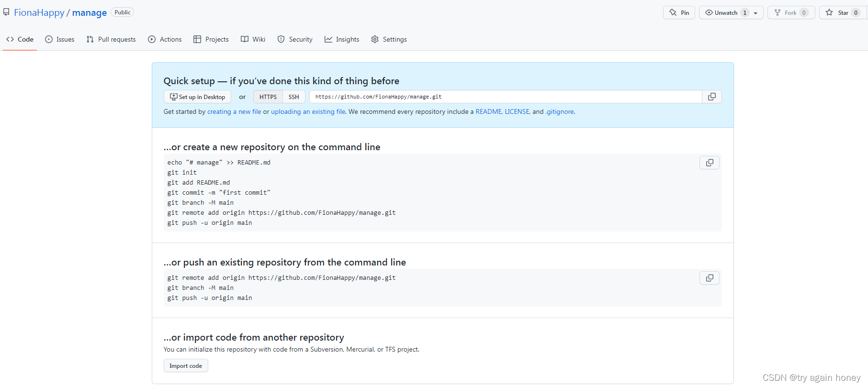Click the echo "# manage" >> README.md line
Screen dimensions: 868x387
pos(219,163)
